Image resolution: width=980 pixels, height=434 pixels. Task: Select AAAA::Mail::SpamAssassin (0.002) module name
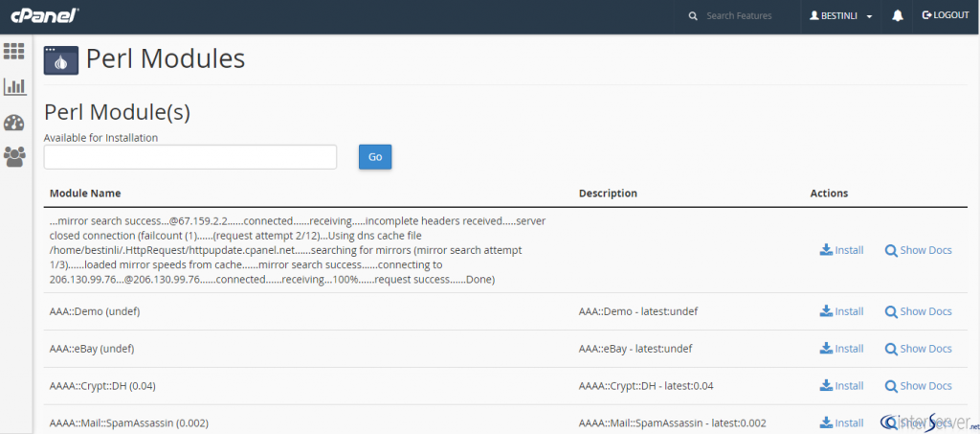pos(129,423)
